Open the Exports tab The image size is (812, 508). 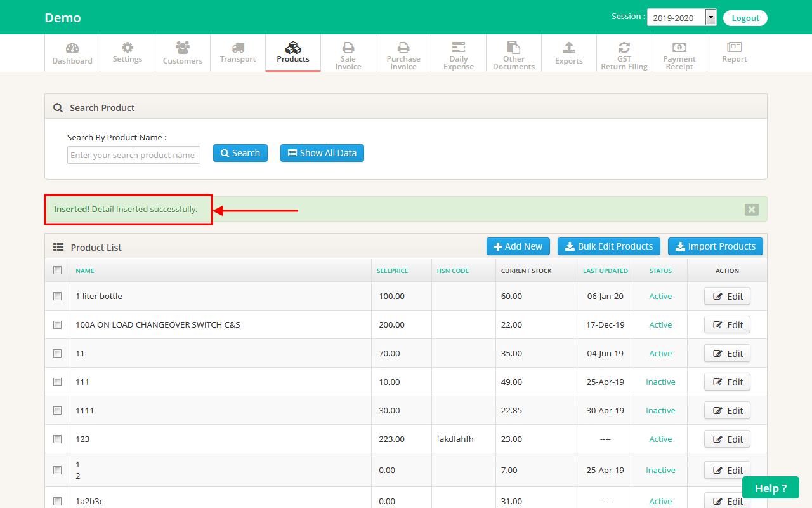coord(569,53)
